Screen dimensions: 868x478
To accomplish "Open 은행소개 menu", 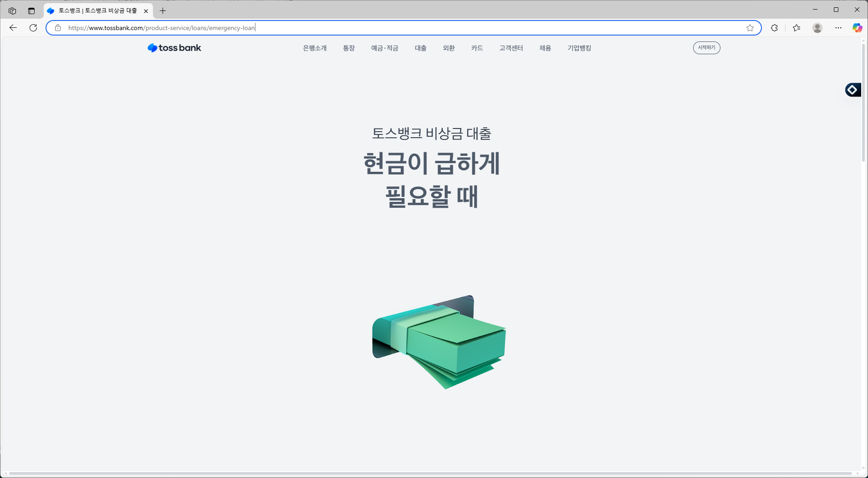I will pos(315,48).
